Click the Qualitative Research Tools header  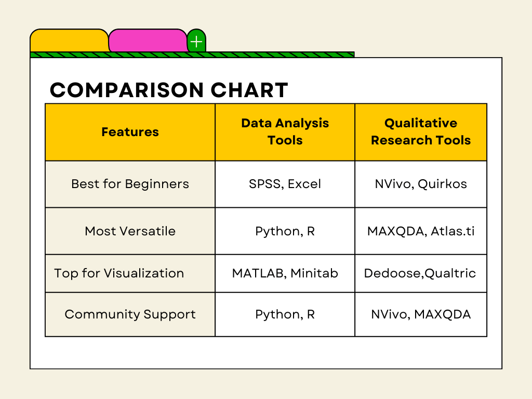[x=421, y=132]
